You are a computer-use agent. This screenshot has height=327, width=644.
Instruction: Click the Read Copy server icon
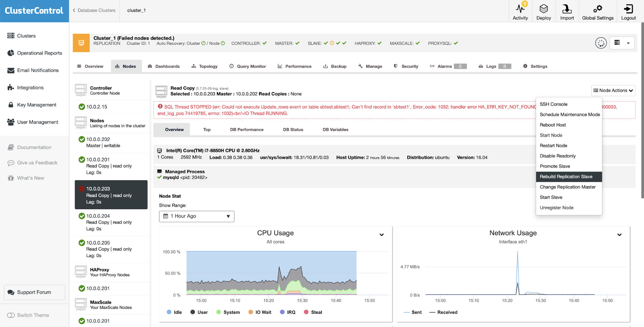point(161,91)
